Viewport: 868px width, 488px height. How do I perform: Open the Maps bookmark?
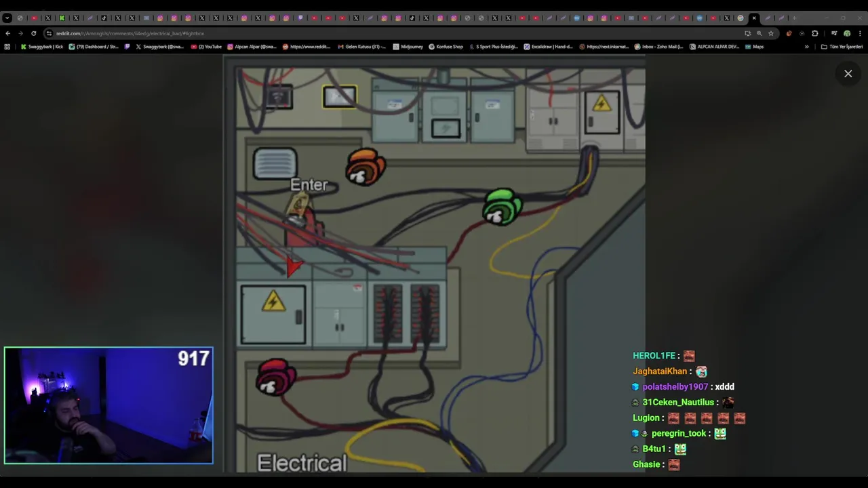(754, 47)
